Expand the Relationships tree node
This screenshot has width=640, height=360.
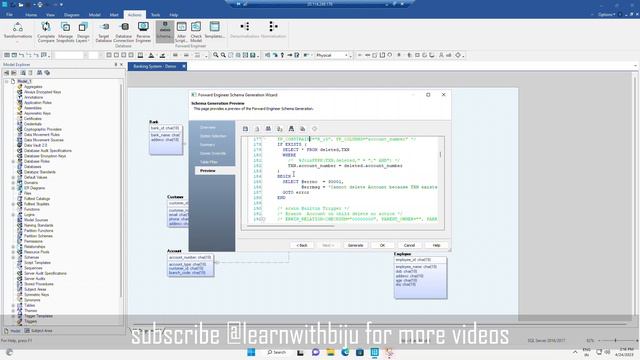pyautogui.click(x=13, y=247)
